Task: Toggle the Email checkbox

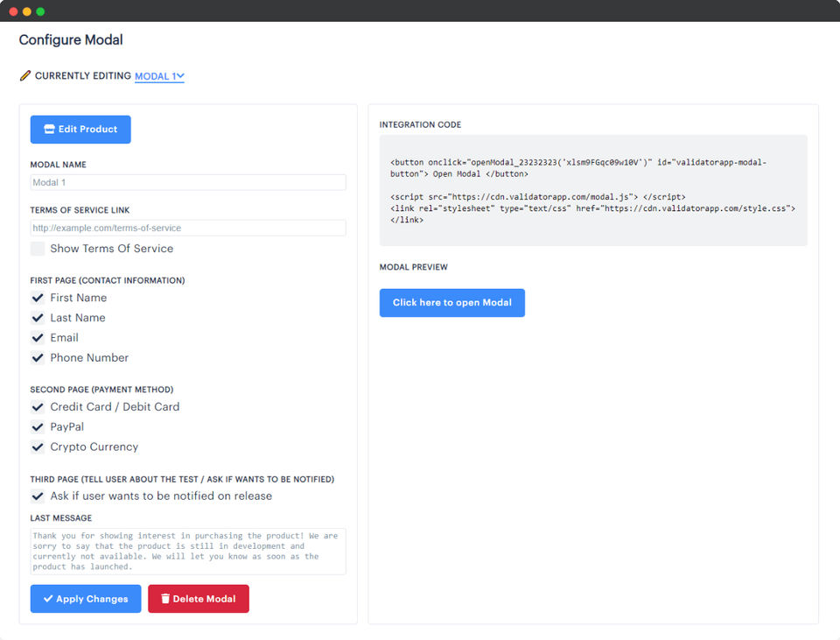Action: click(x=38, y=337)
